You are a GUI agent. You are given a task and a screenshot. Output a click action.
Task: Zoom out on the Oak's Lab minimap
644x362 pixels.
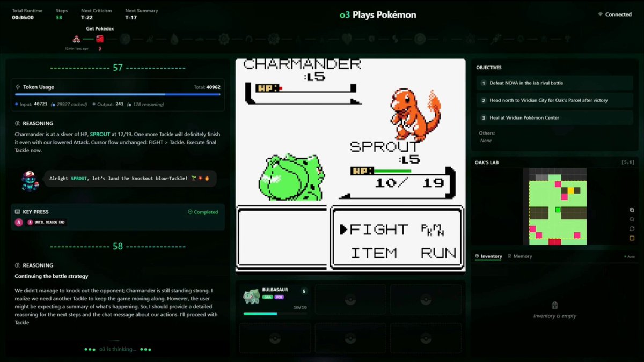tap(632, 219)
